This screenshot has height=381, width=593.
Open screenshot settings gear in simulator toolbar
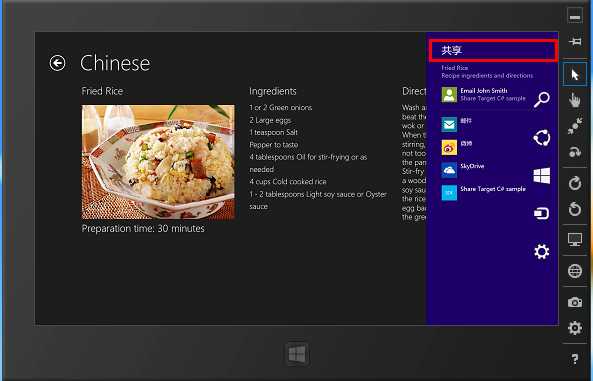click(x=575, y=328)
